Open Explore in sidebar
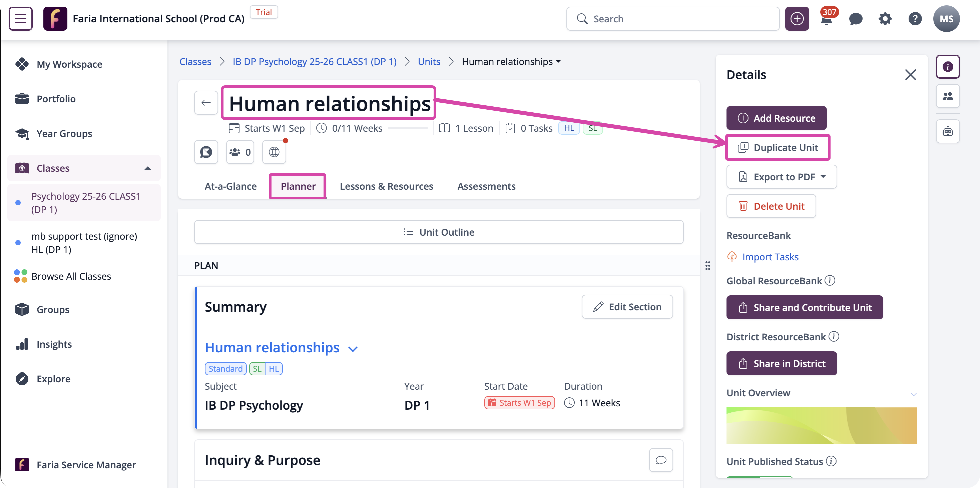This screenshot has height=488, width=980. [x=84, y=379]
